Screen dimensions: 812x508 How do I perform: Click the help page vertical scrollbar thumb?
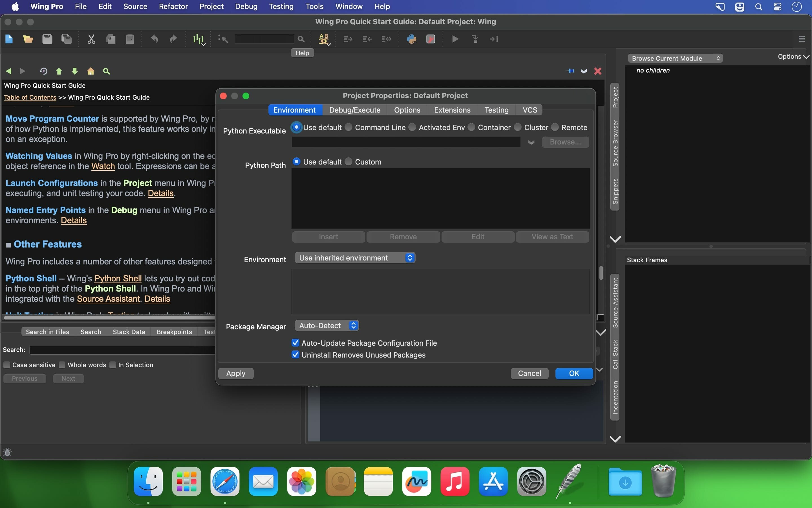pyautogui.click(x=601, y=272)
